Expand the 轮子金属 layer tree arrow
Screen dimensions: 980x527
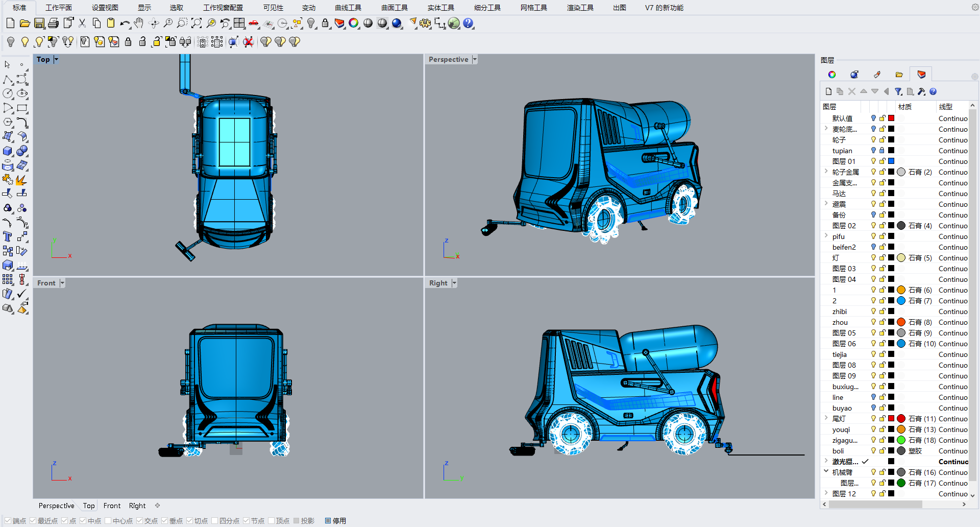(825, 172)
